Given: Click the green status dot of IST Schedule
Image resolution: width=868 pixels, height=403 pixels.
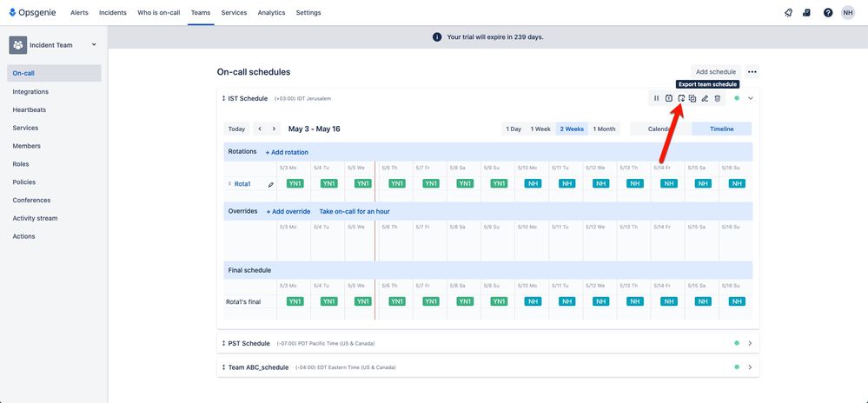Looking at the screenshot, I should [x=737, y=98].
